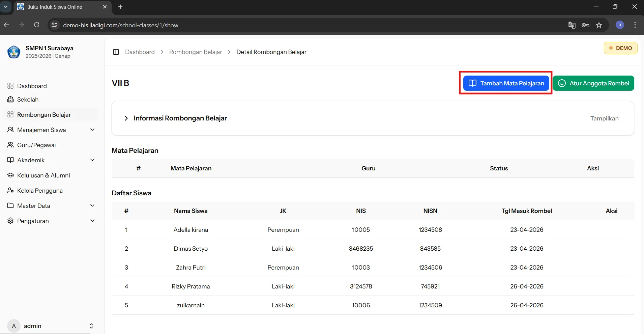The height and width of the screenshot is (334, 644).
Task: Click the SMPN 1 Surabaya school logo
Action: tap(14, 52)
